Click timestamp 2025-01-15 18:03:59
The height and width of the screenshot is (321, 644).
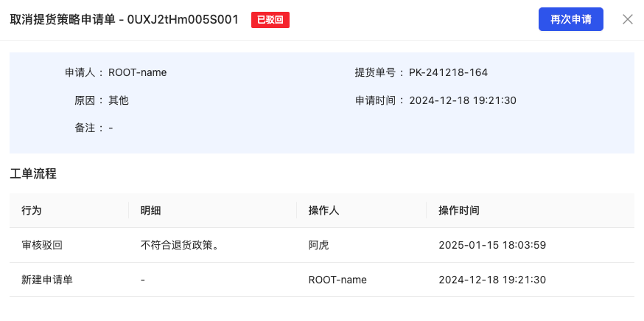(491, 245)
